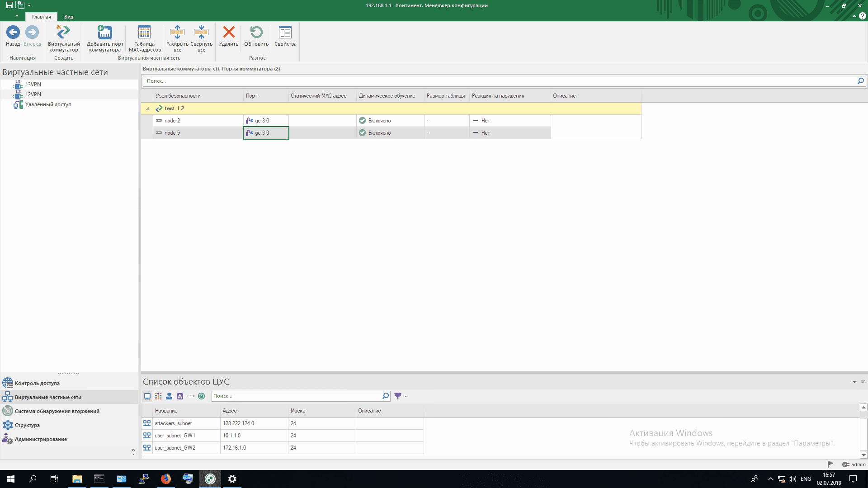Switch to the Вид ribbon tab

click(69, 17)
